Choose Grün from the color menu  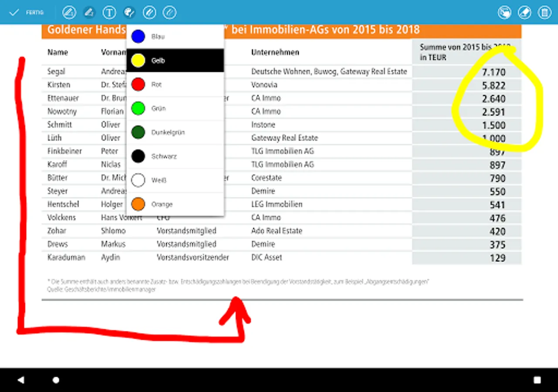(175, 108)
